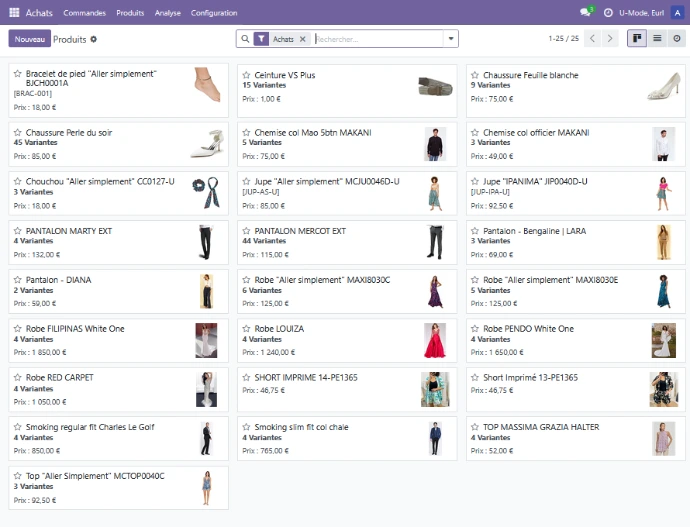Click the search magnifier icon
The height and width of the screenshot is (527, 690).
(245, 39)
